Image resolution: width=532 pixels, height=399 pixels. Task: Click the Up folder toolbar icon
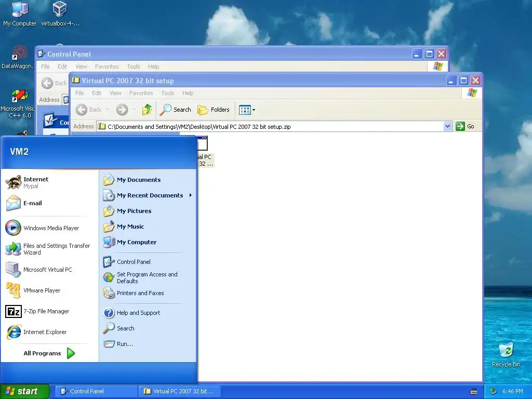[147, 110]
